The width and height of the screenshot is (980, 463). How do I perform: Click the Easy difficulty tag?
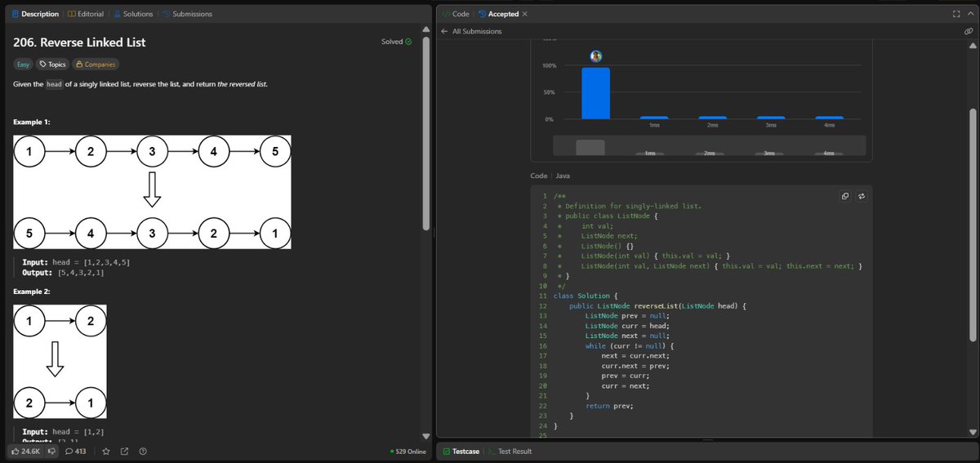click(x=23, y=65)
